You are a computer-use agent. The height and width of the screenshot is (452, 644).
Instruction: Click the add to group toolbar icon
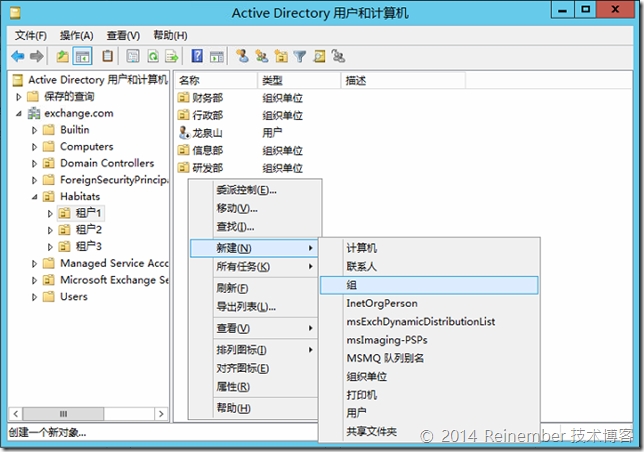pyautogui.click(x=338, y=56)
